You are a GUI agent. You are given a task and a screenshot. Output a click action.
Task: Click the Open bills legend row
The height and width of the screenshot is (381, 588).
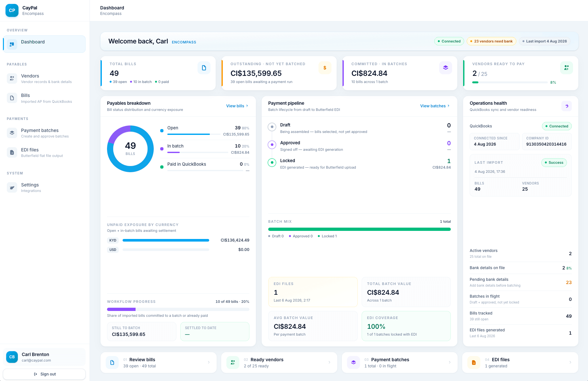pyautogui.click(x=205, y=131)
